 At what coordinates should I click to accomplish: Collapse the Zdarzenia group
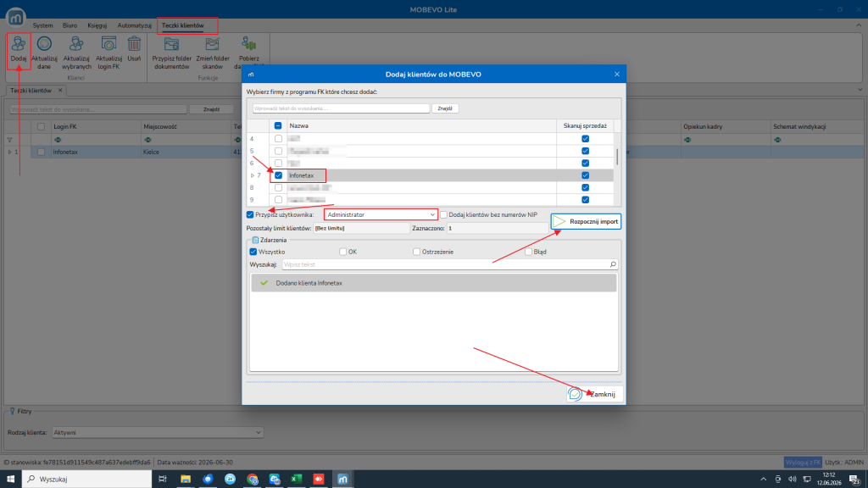pyautogui.click(x=255, y=240)
